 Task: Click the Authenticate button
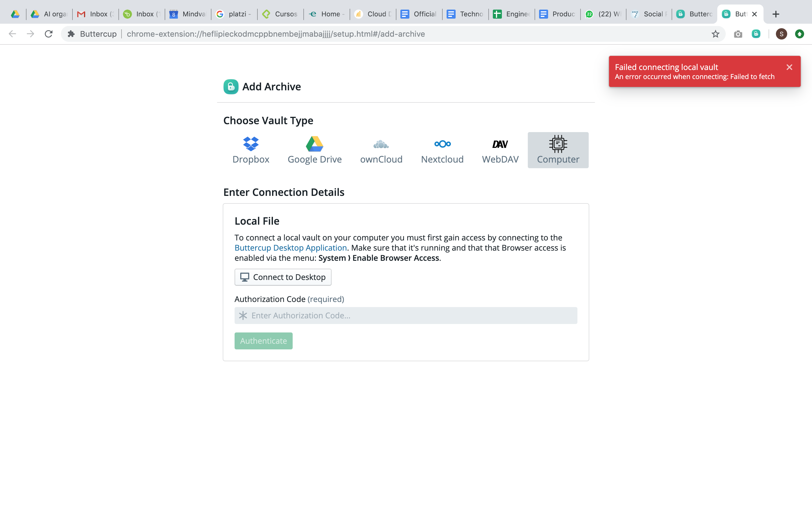[263, 341]
